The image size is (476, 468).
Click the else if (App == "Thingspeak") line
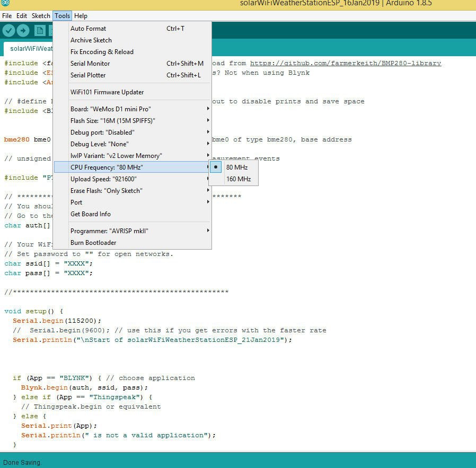click(x=83, y=398)
